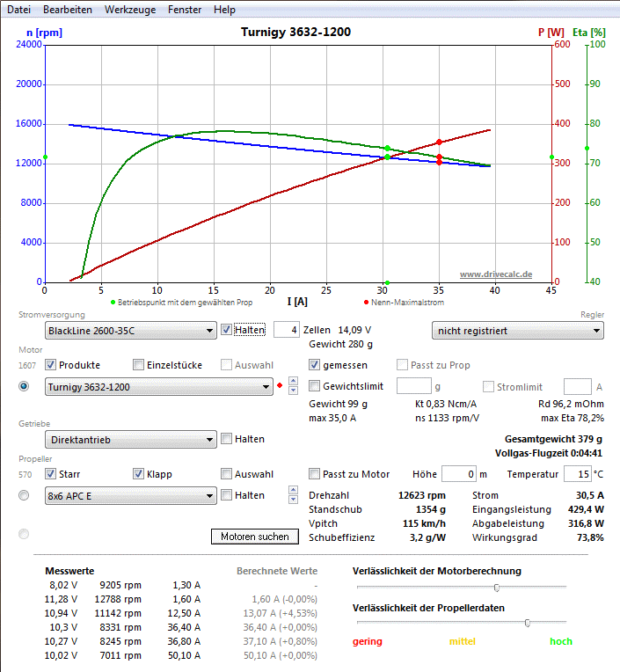Enable the Gewichtslimit checkbox
The image size is (620, 672).
coord(315,386)
